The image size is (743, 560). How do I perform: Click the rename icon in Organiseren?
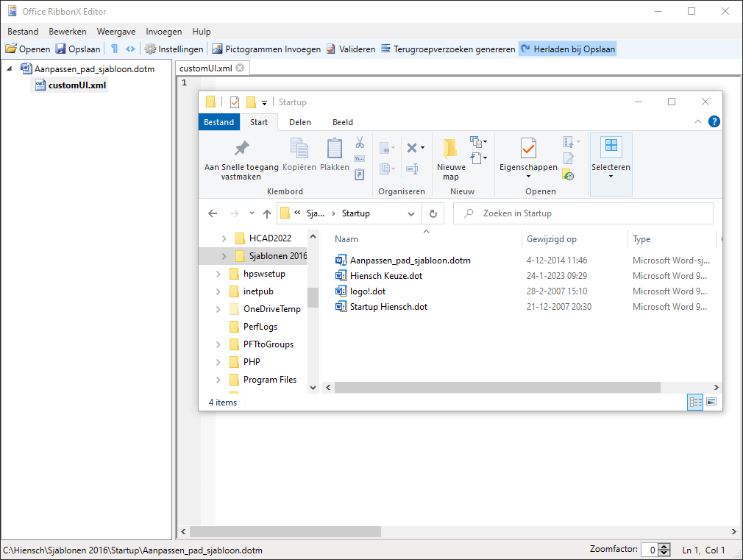click(x=412, y=169)
